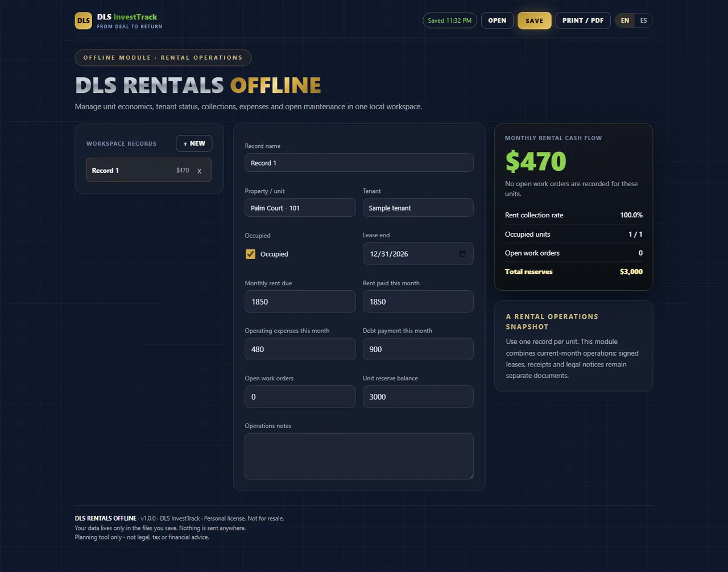Click the Total reserves $3,000 value
Image resolution: width=728 pixels, height=572 pixels.
tap(631, 271)
